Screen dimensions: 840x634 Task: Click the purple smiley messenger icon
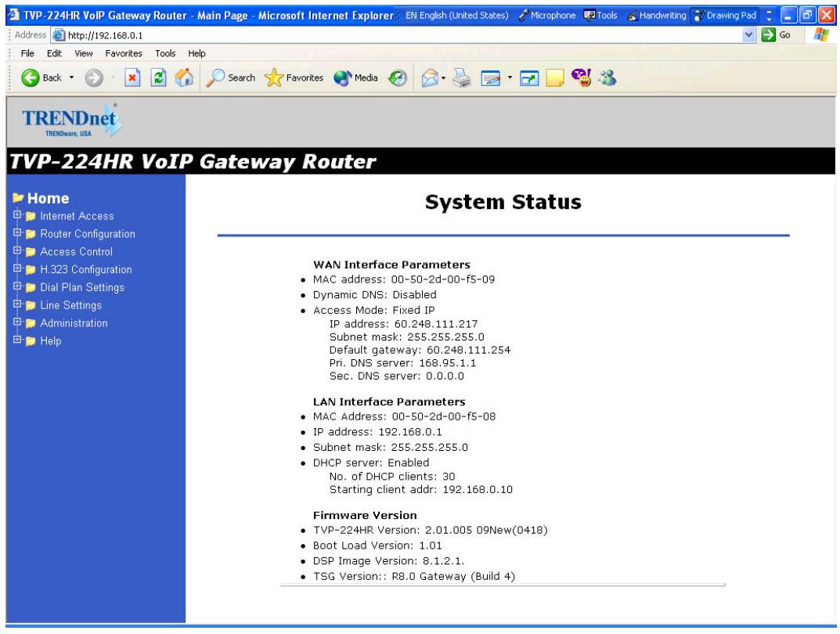[x=581, y=77]
